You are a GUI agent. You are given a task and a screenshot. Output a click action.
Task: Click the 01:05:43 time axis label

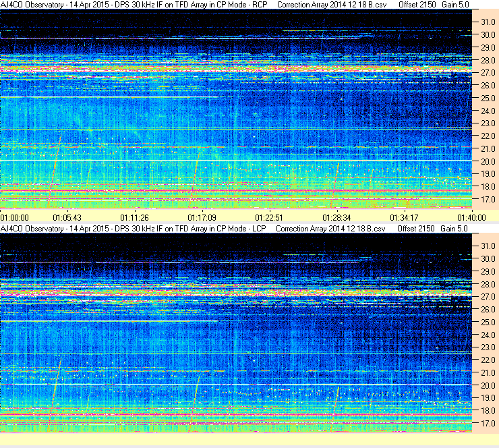click(67, 218)
